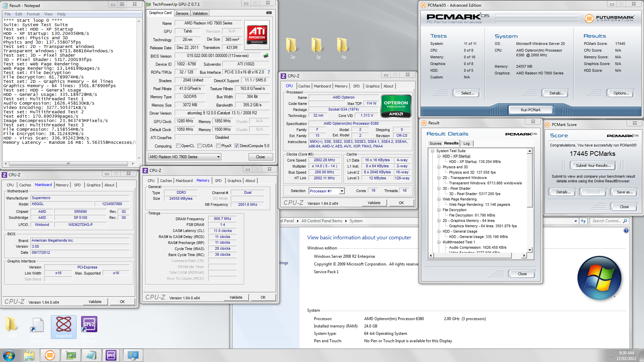Collapse the HDD - XP Startup node
644x362 pixels.
439,156
